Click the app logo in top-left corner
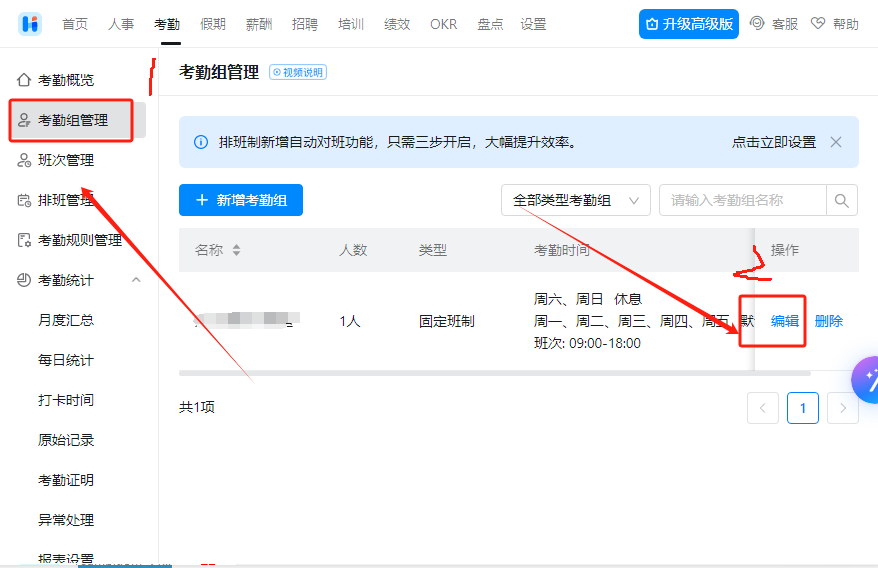 [29, 24]
